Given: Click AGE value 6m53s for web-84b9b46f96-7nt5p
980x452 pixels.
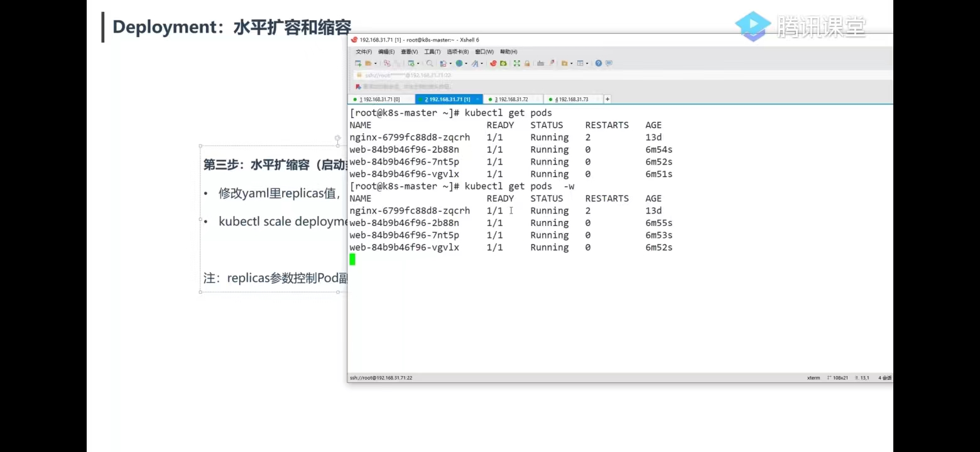Looking at the screenshot, I should (659, 235).
